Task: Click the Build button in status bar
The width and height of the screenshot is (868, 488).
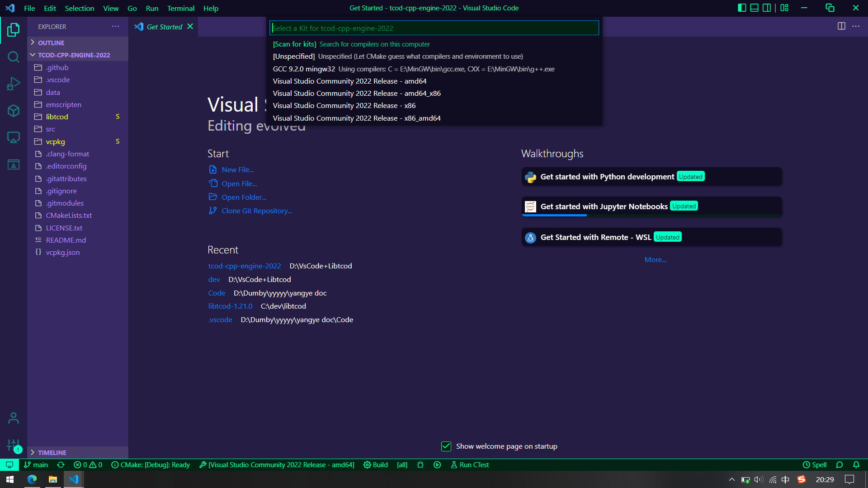Action: pyautogui.click(x=376, y=465)
